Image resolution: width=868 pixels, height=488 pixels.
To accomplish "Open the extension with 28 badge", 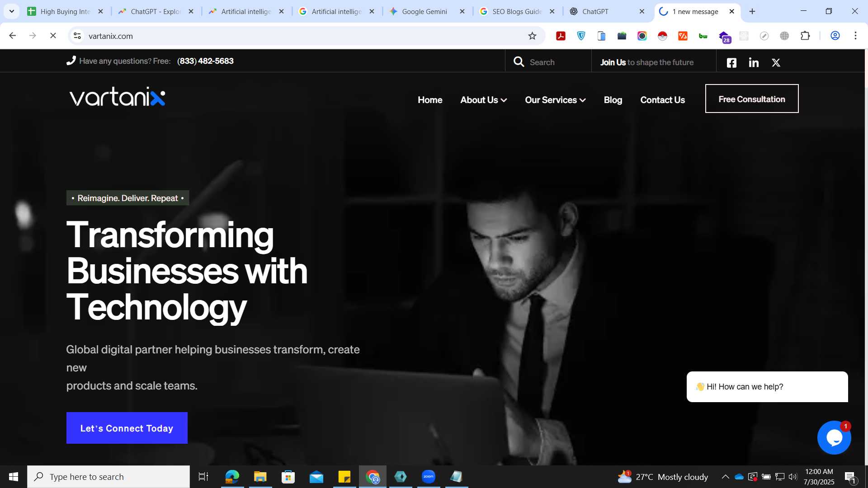I will (724, 37).
